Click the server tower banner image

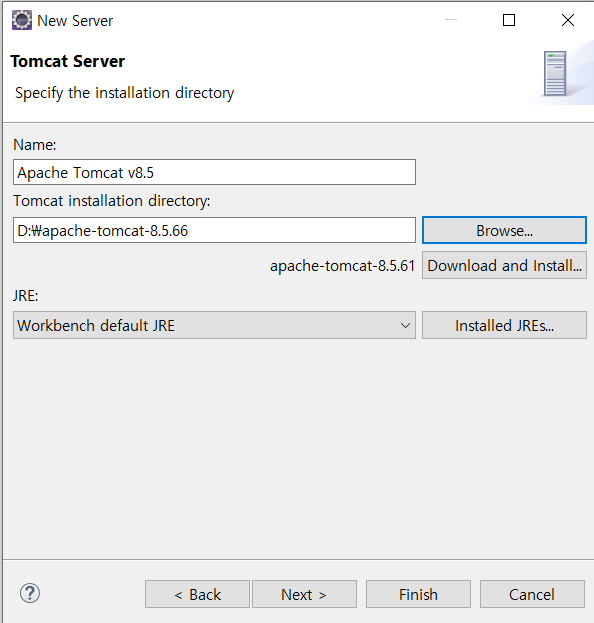[x=555, y=74]
